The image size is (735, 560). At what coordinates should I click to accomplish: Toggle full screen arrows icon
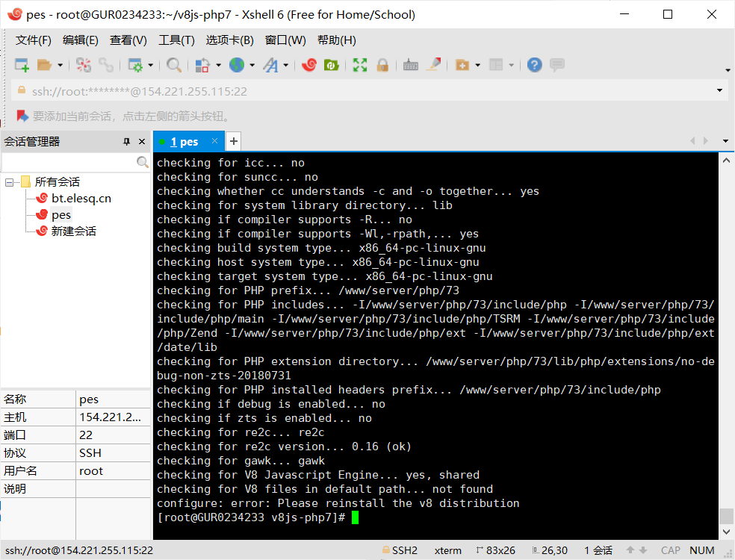pos(360,65)
